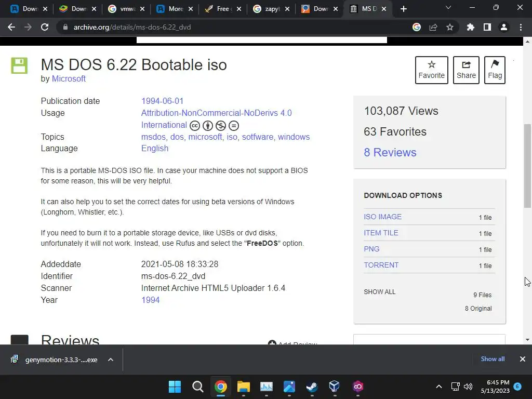Open the Chrome profile avatar
This screenshot has width=532, height=399.
[504, 27]
